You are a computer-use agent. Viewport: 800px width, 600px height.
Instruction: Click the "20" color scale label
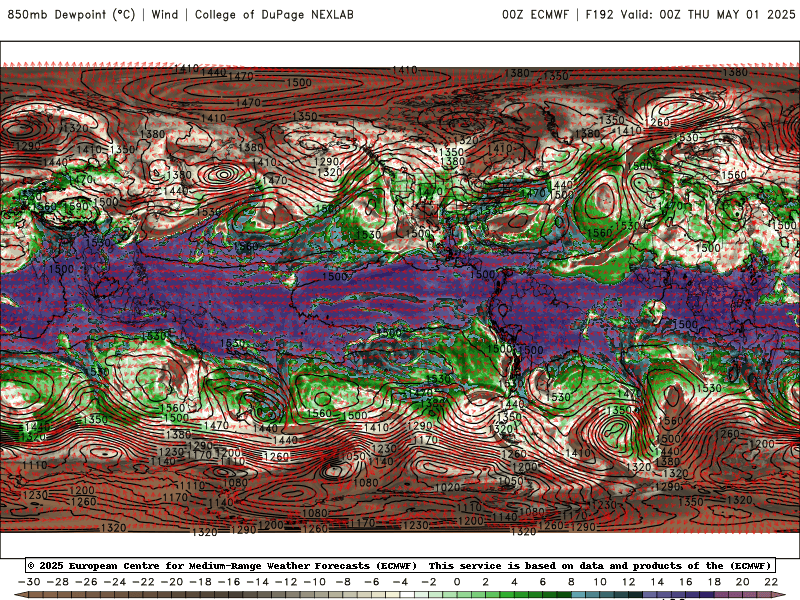[x=743, y=582]
